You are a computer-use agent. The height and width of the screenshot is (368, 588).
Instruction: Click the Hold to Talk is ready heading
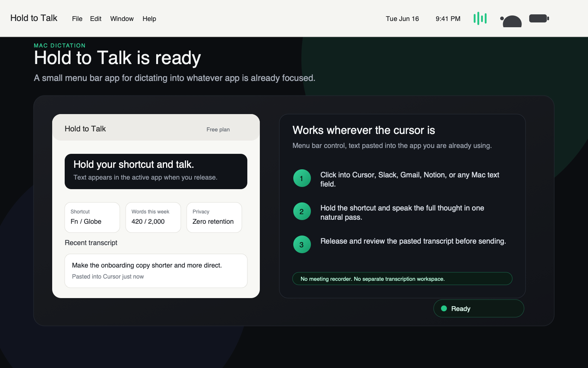pos(117,58)
